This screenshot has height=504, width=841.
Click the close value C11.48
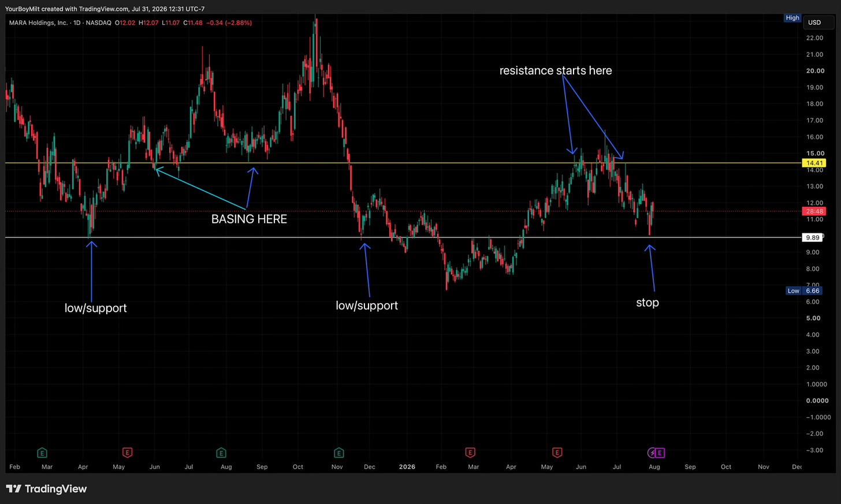pyautogui.click(x=193, y=23)
